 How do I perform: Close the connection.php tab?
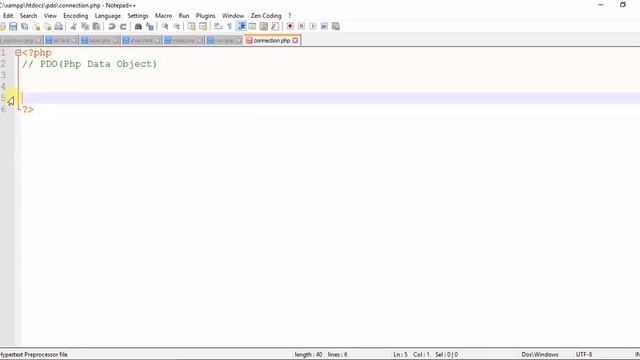[295, 40]
